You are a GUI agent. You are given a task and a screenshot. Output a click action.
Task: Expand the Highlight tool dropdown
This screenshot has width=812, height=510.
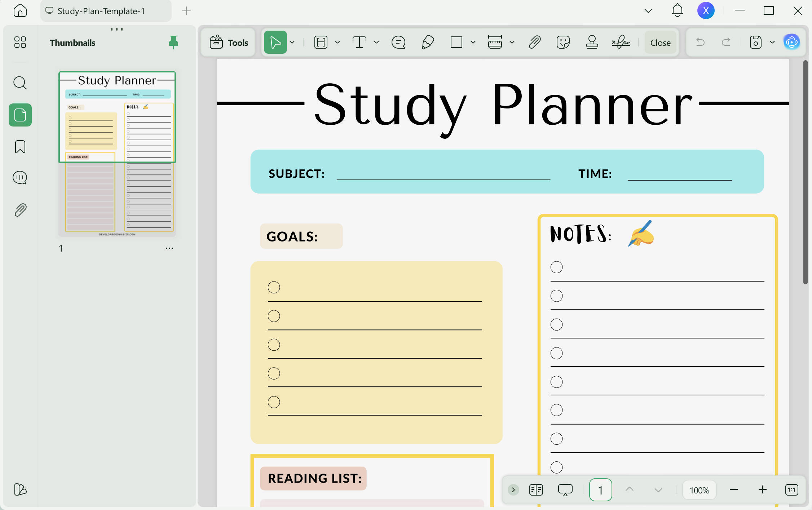click(337, 43)
